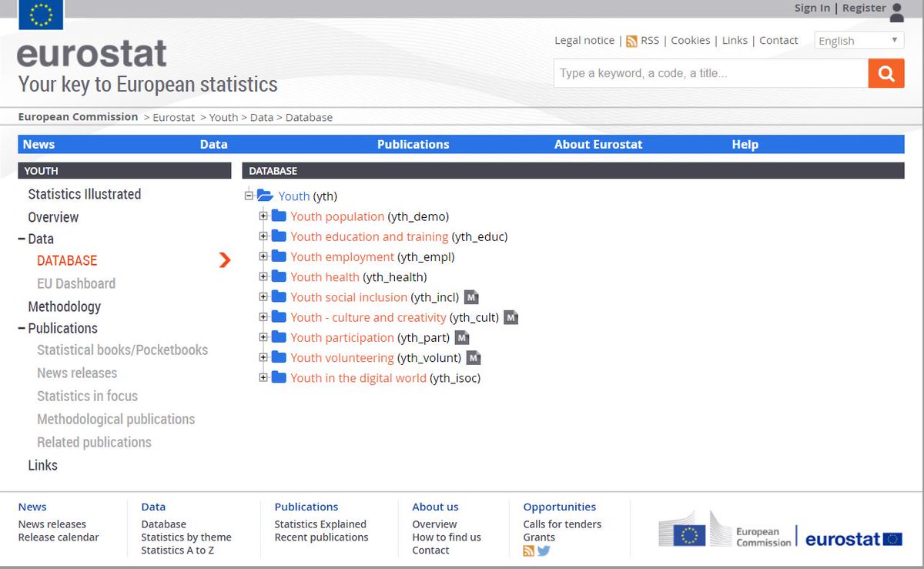Click folder icon for Youth in the digital world
924x569 pixels.
[279, 377]
